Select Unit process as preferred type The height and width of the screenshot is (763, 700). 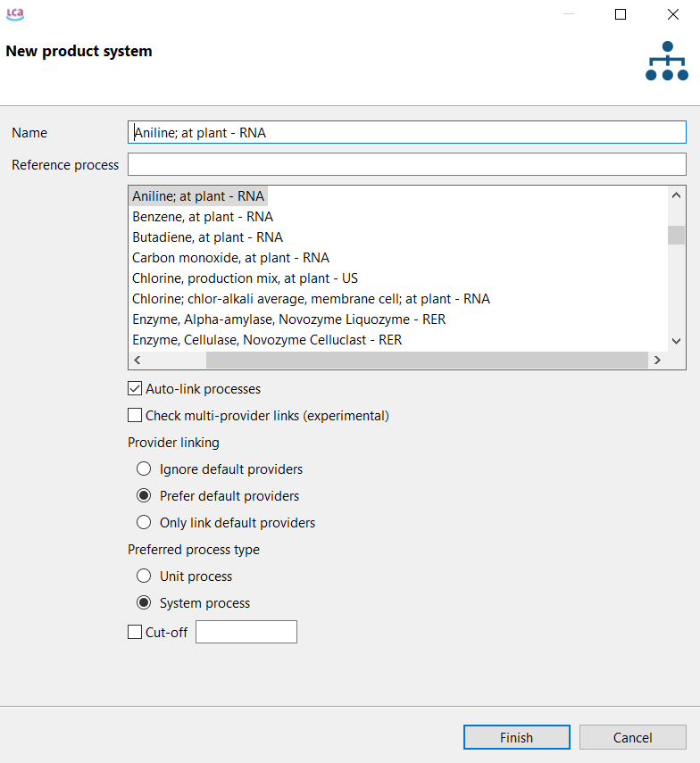144,576
